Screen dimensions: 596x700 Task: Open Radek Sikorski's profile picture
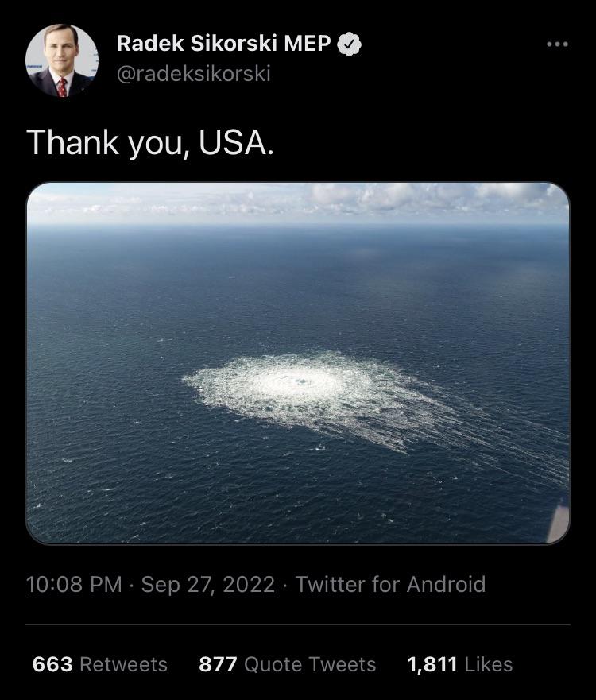pos(61,60)
